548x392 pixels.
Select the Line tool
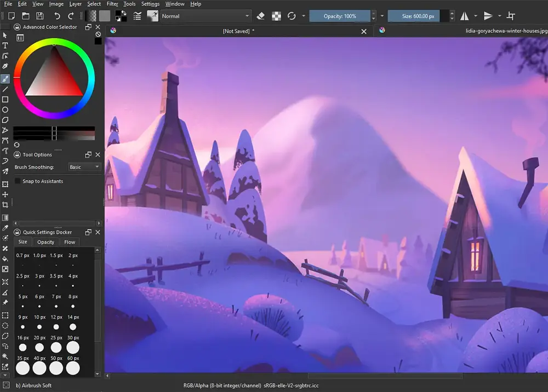click(x=5, y=89)
